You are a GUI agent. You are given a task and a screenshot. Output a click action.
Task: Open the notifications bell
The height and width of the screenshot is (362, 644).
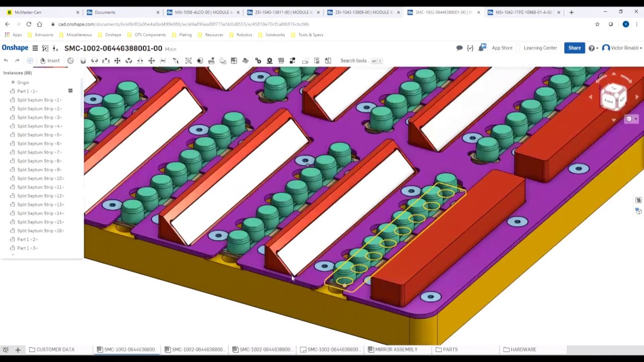coord(482,48)
